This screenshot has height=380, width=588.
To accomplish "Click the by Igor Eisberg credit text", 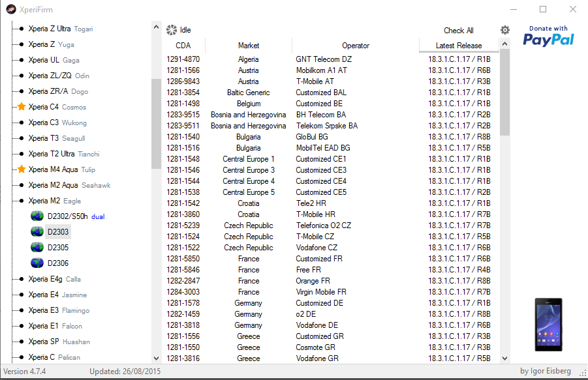I will click(545, 371).
